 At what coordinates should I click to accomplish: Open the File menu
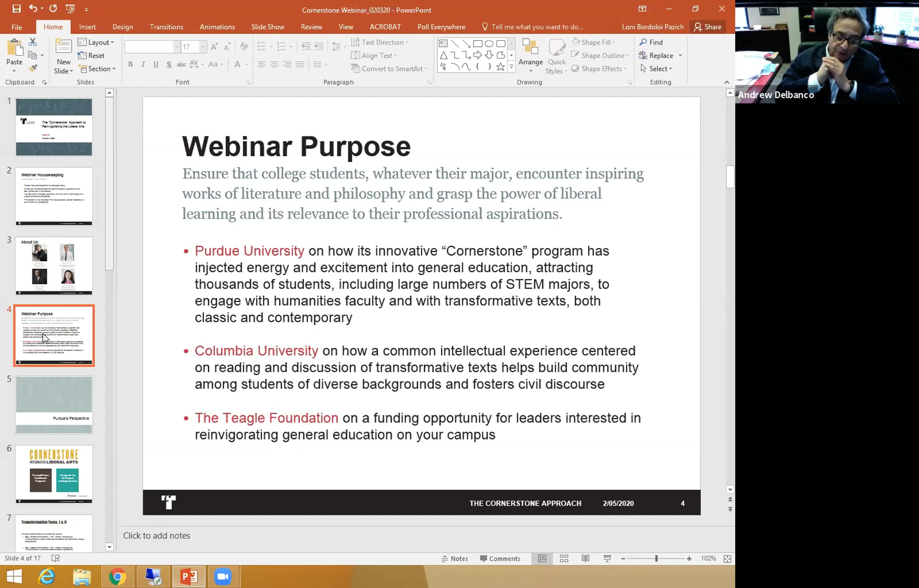point(17,27)
